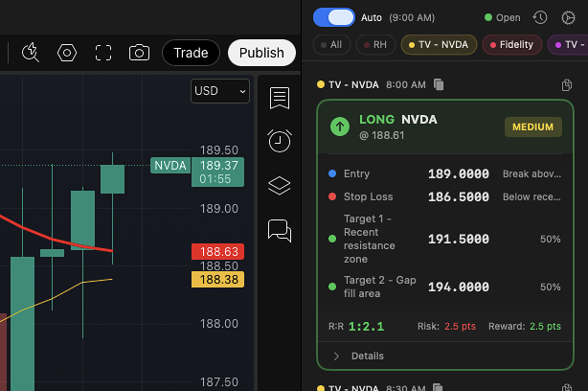This screenshot has height=391, width=588.
Task: Select the Fidelity filter tab
Action: click(512, 44)
